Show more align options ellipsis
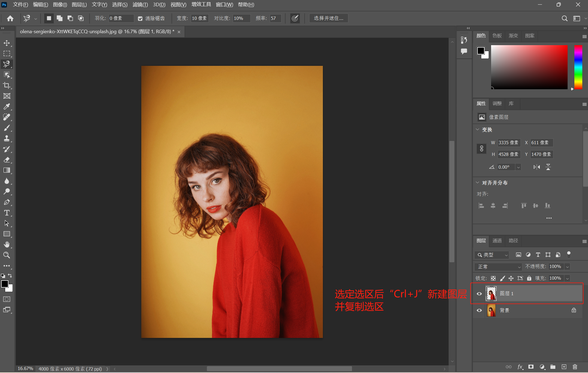 point(549,218)
